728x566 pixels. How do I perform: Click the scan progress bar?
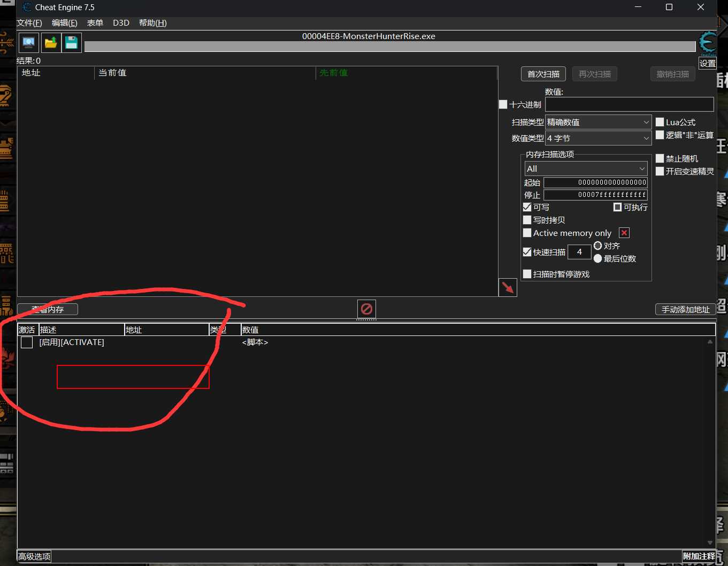click(x=390, y=47)
